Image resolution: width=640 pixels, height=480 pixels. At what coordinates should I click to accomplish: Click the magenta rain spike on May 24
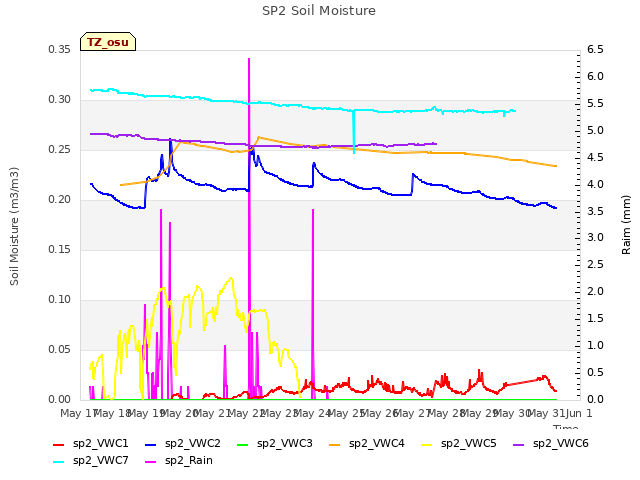[313, 304]
